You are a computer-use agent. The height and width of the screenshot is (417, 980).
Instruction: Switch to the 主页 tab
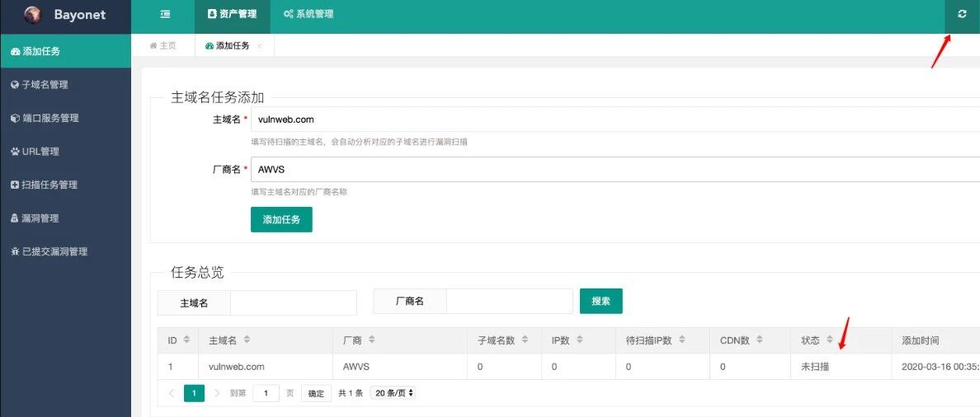[163, 45]
